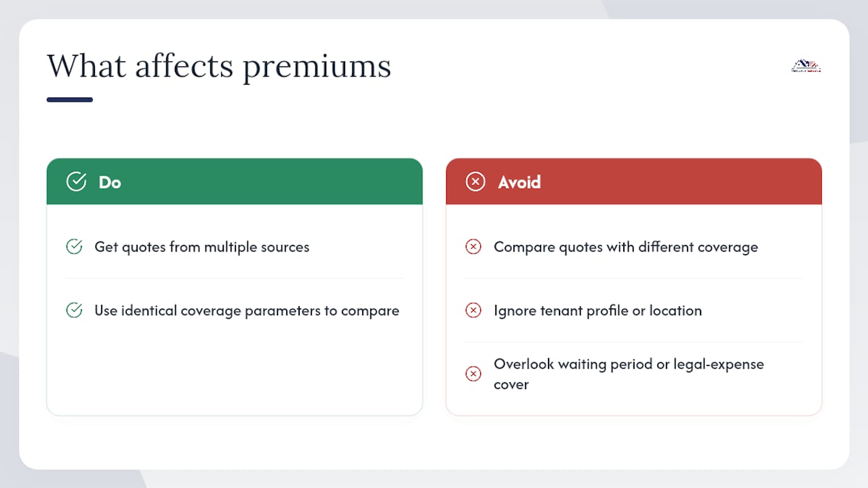Click the empty area inside the Do card

(235, 373)
